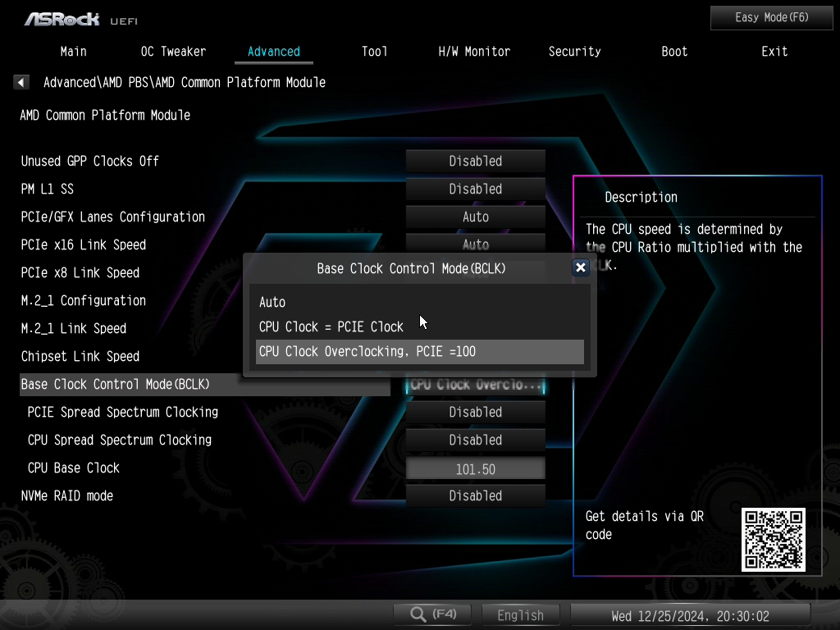Open NVMe RAID mode dropdown

[475, 495]
